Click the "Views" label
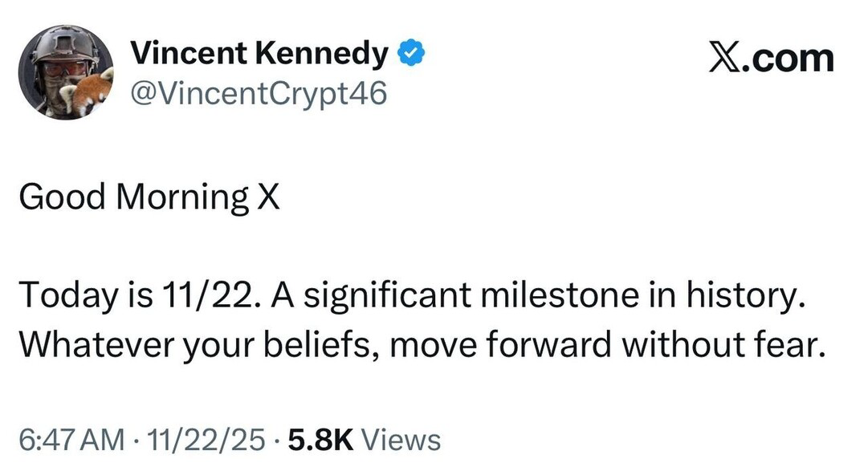868x475 pixels. pos(401,440)
